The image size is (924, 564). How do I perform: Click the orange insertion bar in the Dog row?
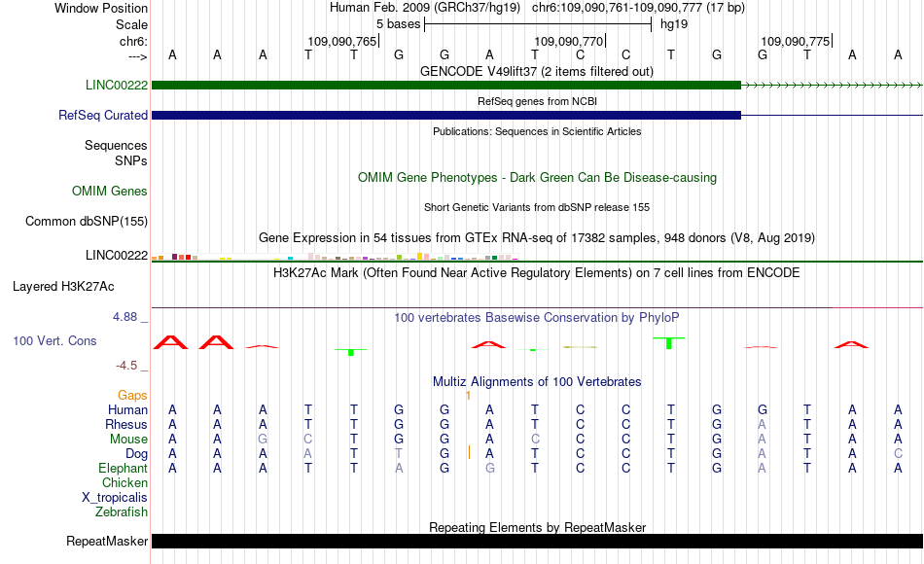click(x=469, y=452)
